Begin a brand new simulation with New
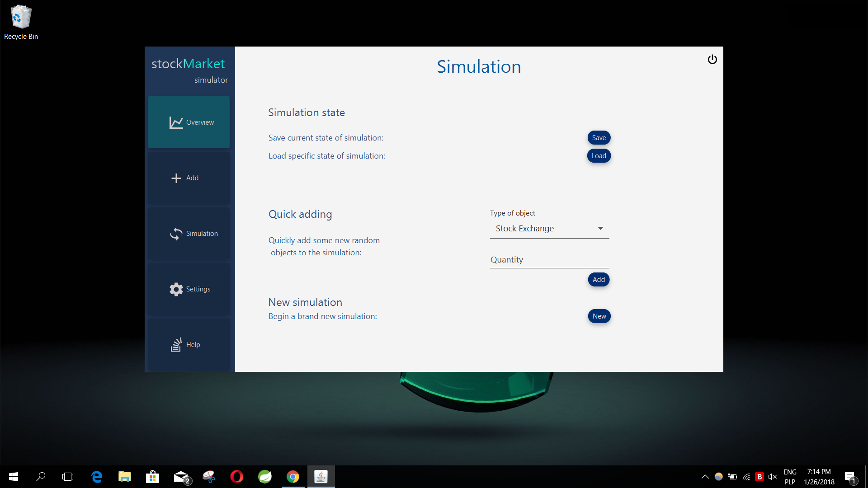This screenshot has height=488, width=868. 599,316
